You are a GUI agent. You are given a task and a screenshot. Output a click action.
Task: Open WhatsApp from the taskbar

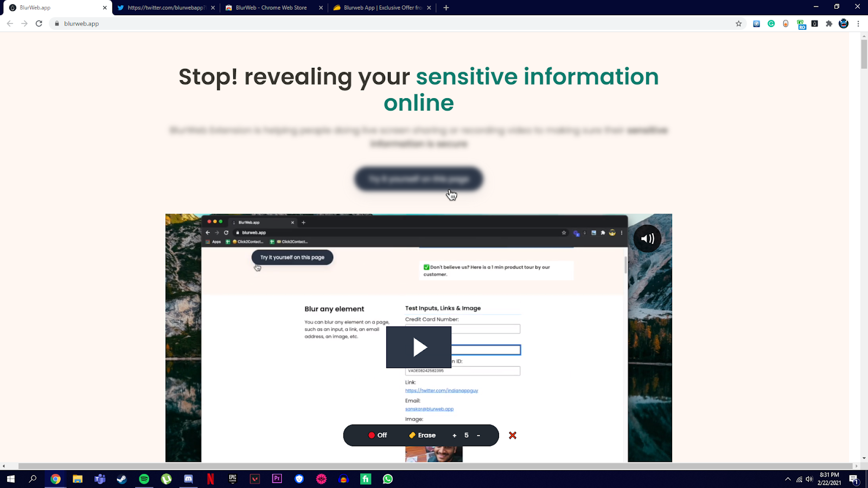tap(388, 479)
